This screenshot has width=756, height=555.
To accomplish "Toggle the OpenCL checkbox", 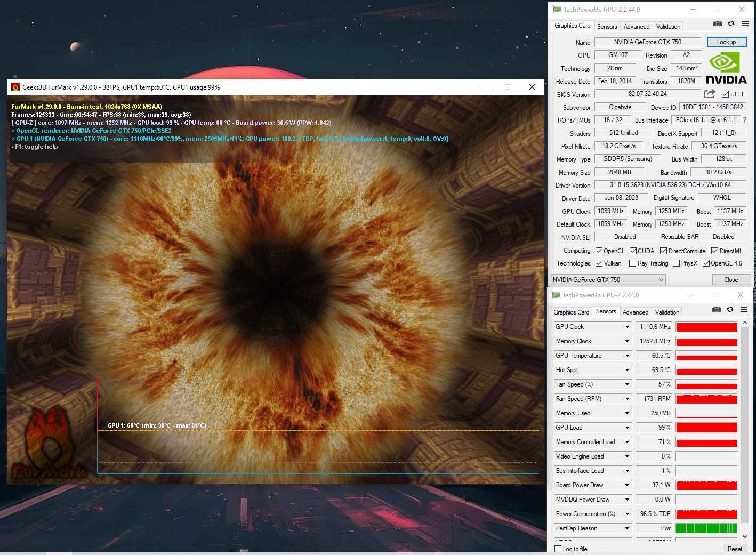I will [x=599, y=251].
